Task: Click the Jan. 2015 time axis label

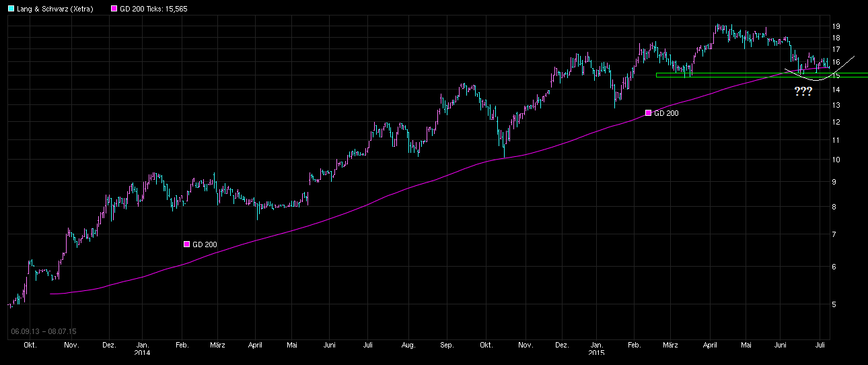Action: coord(596,348)
